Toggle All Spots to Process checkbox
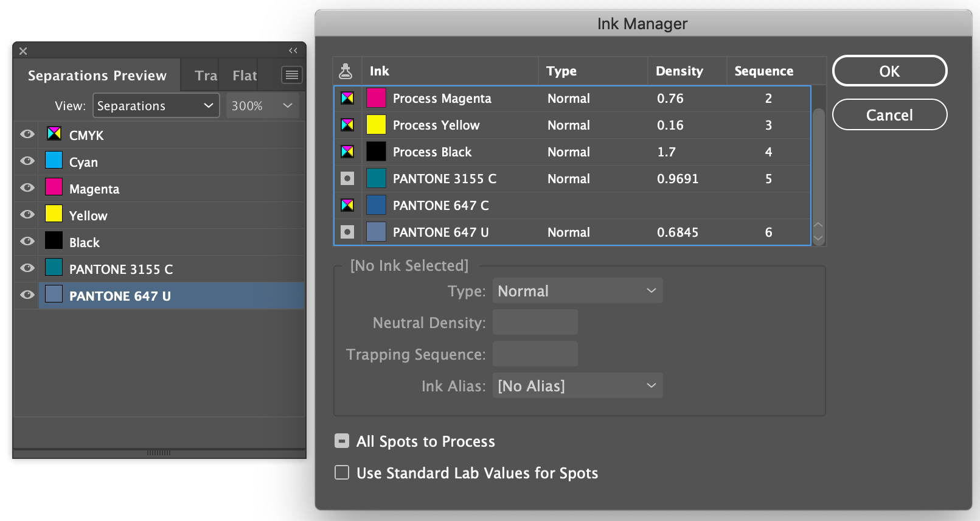The height and width of the screenshot is (521, 980). tap(342, 441)
